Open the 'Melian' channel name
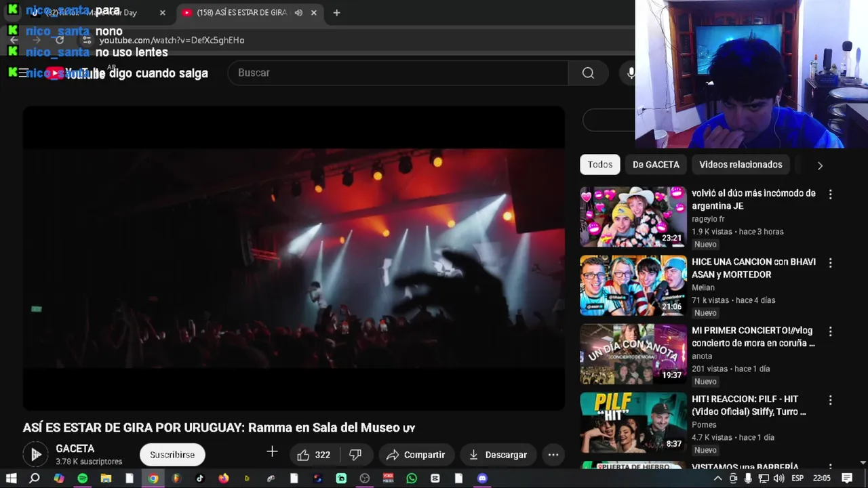 click(x=703, y=287)
